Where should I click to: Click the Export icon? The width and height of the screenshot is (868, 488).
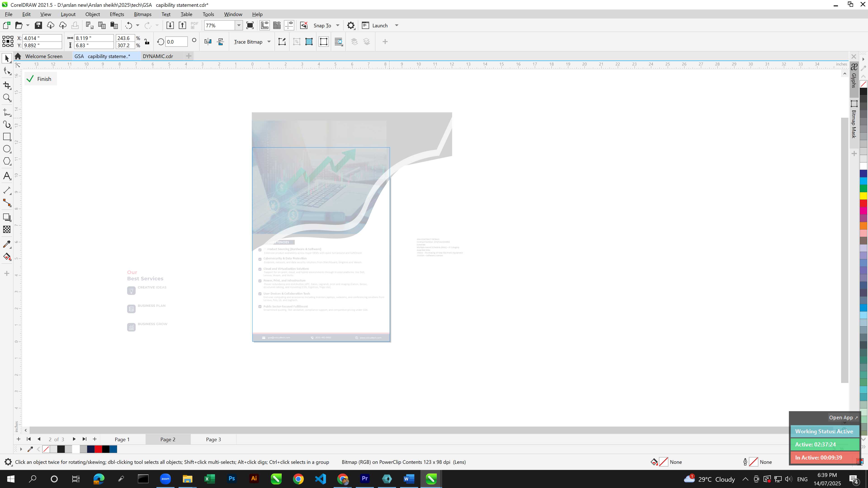click(182, 25)
